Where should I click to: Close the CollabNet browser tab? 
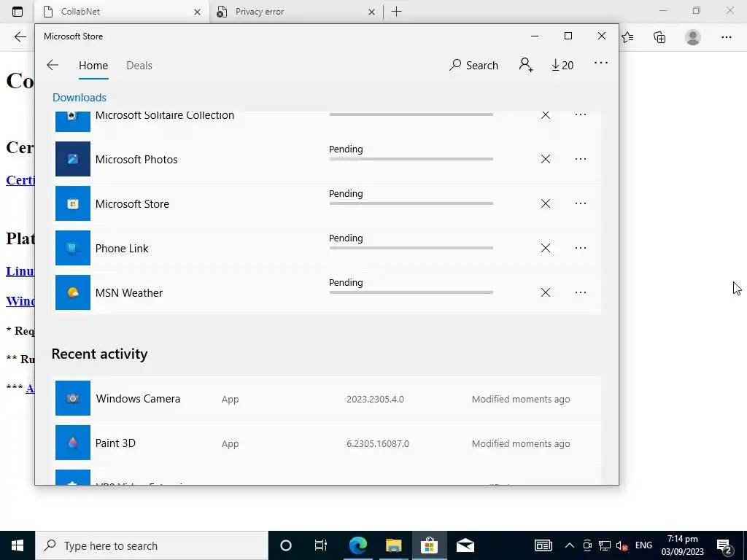pos(197,12)
